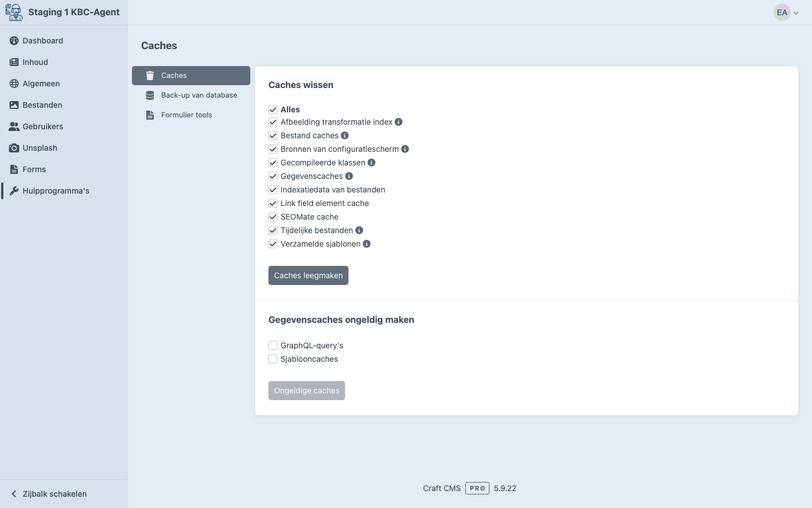Show info for Bronnen van configuratiescherm
This screenshot has width=812, height=508.
click(405, 149)
